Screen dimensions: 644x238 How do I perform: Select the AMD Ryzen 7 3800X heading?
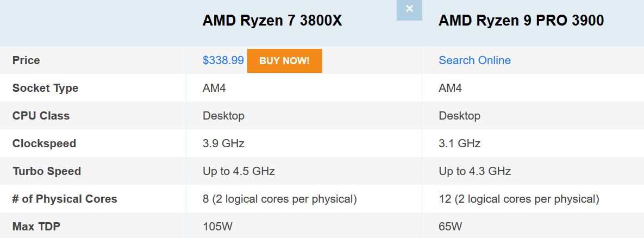tap(272, 21)
